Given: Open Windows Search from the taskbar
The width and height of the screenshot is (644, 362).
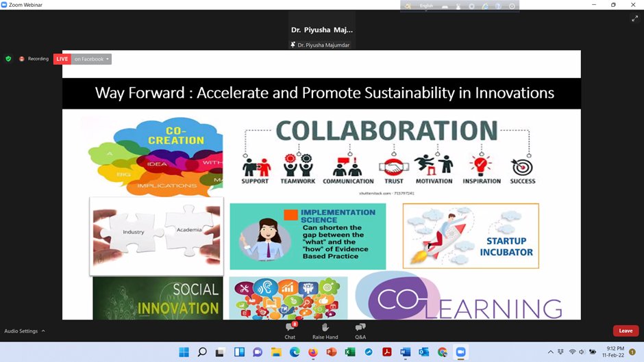Looking at the screenshot, I should coord(202,352).
